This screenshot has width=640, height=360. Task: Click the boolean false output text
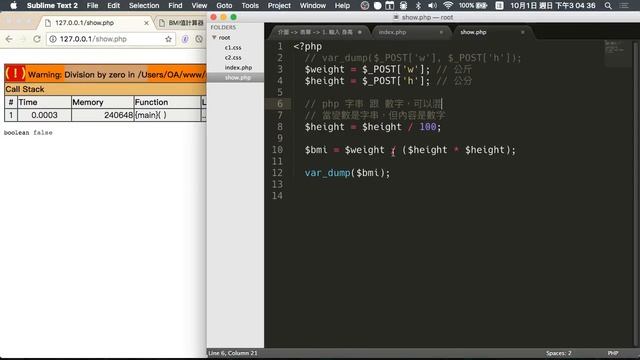(28, 133)
